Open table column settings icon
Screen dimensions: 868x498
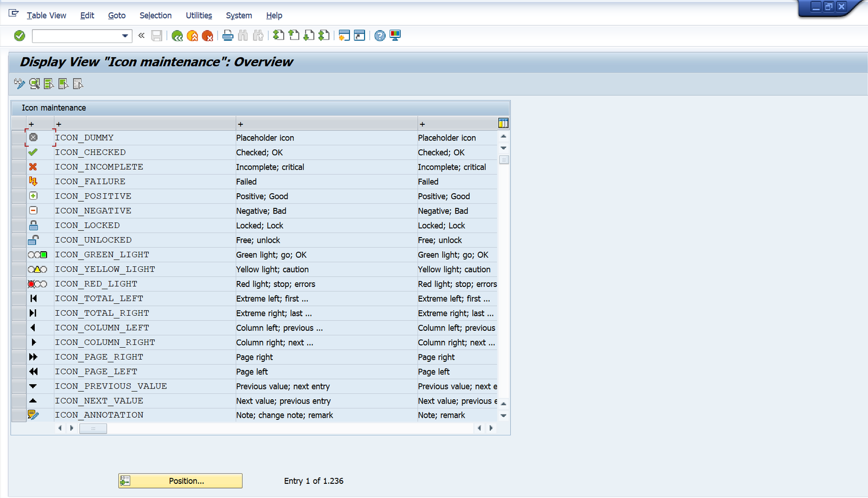[503, 123]
